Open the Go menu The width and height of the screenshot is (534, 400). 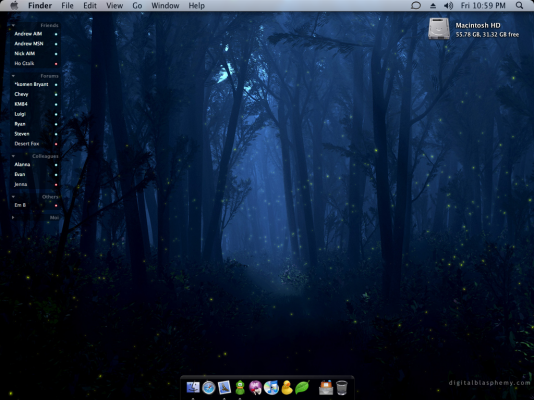click(137, 5)
